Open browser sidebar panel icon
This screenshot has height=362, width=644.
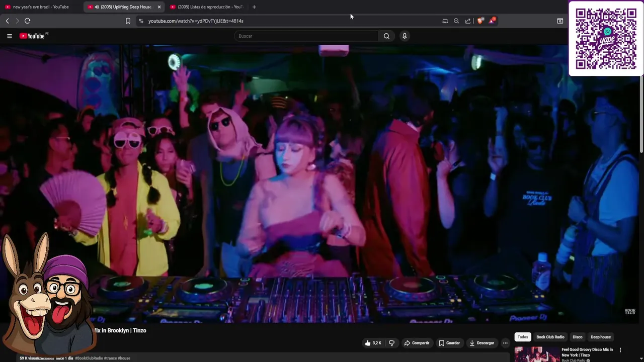[560, 21]
